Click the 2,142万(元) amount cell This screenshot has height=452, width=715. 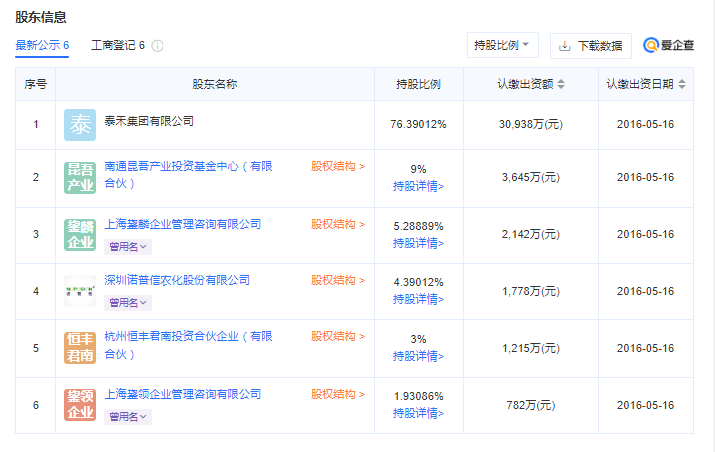531,234
